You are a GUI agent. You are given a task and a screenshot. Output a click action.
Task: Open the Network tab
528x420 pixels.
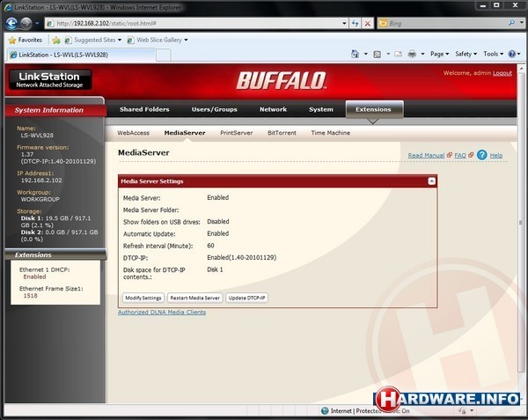[273, 109]
